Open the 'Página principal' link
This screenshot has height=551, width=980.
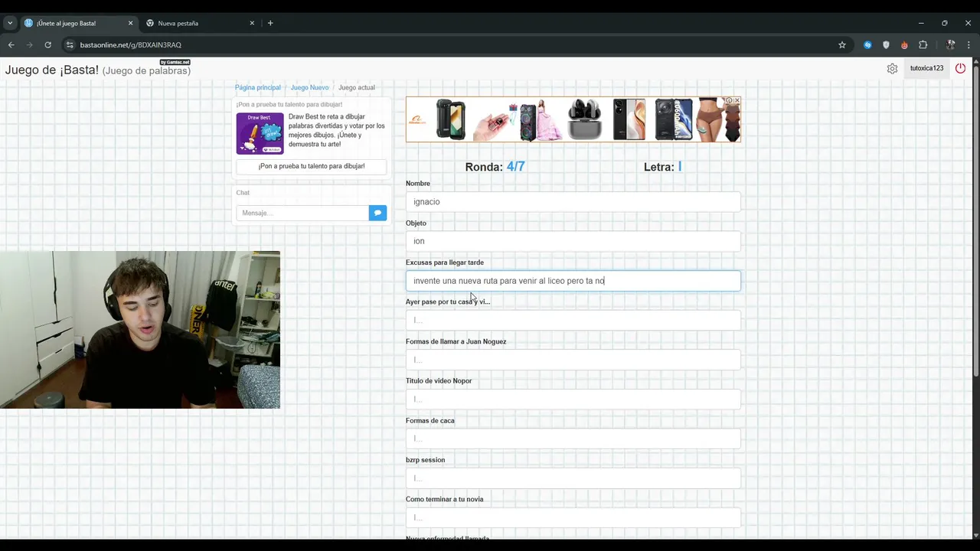(x=257, y=87)
